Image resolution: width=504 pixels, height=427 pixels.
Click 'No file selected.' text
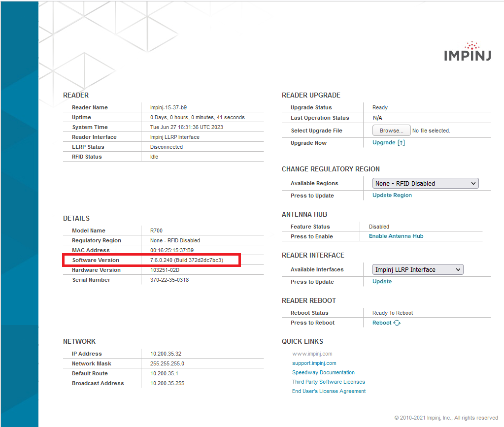tap(431, 131)
